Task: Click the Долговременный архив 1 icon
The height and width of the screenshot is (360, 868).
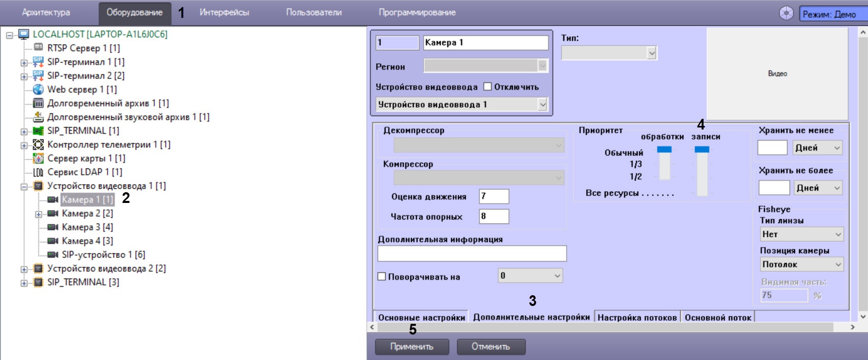Action: pyautogui.click(x=38, y=103)
